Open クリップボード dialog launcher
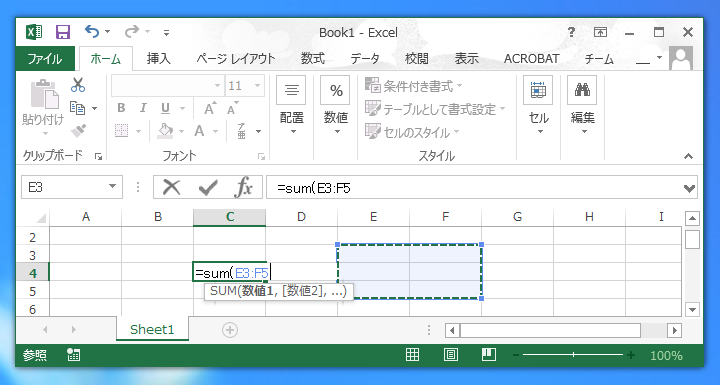720x385 pixels. [98, 157]
